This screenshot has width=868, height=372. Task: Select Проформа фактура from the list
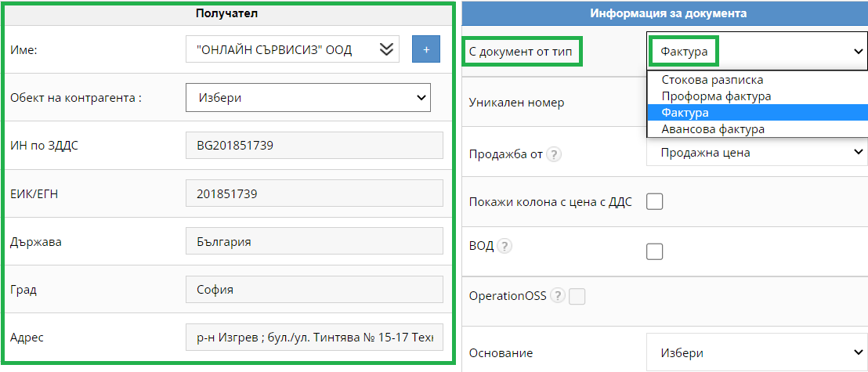[x=757, y=96]
